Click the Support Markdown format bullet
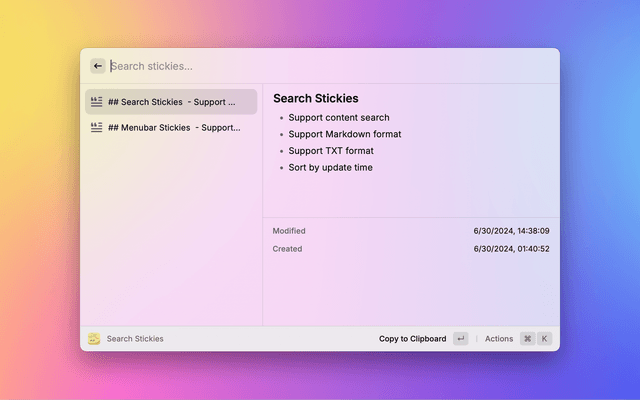The image size is (640, 400). click(x=345, y=134)
